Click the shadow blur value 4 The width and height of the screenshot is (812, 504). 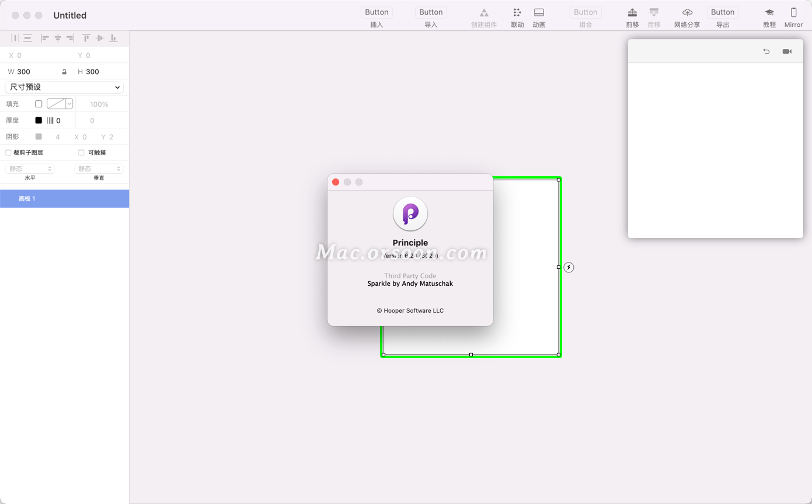coord(58,137)
